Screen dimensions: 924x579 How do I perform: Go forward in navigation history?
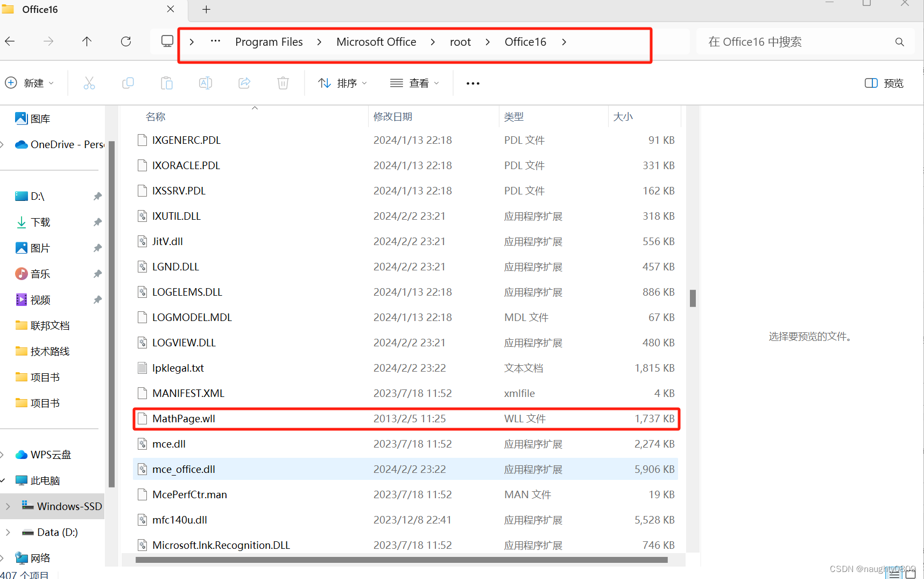(x=48, y=41)
